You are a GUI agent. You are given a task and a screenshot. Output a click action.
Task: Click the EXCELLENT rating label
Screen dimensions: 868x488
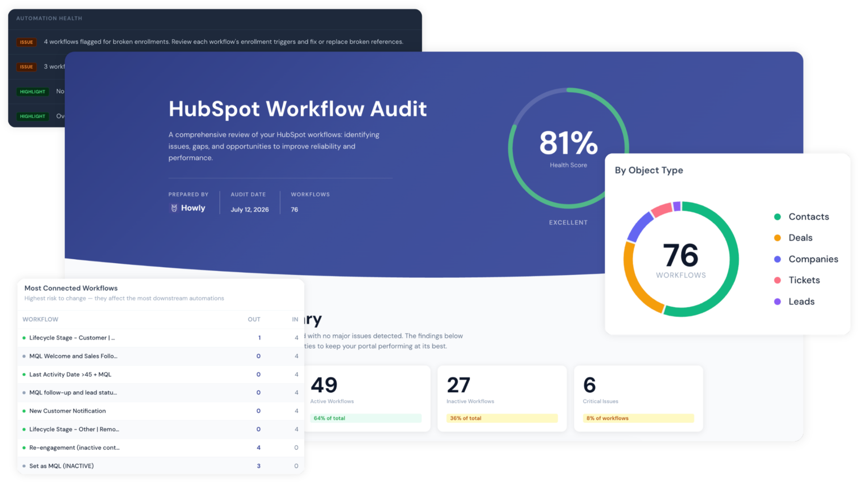coord(568,223)
